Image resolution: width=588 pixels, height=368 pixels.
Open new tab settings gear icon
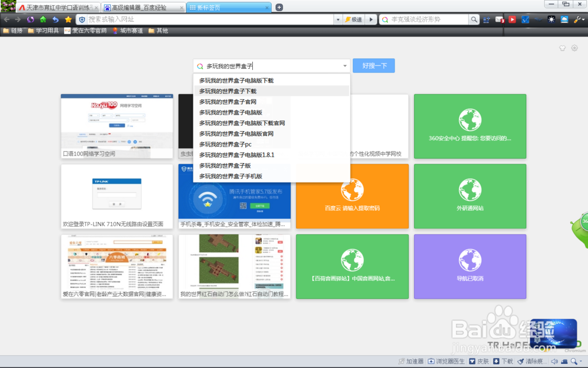click(574, 48)
